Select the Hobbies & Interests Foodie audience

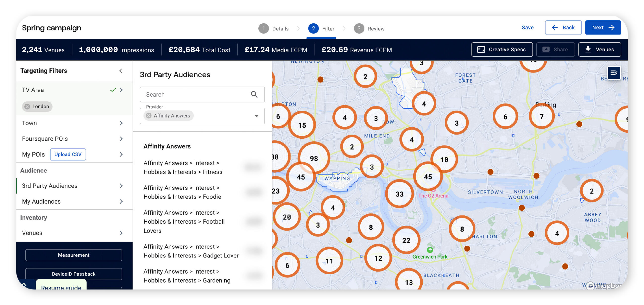[x=182, y=192]
